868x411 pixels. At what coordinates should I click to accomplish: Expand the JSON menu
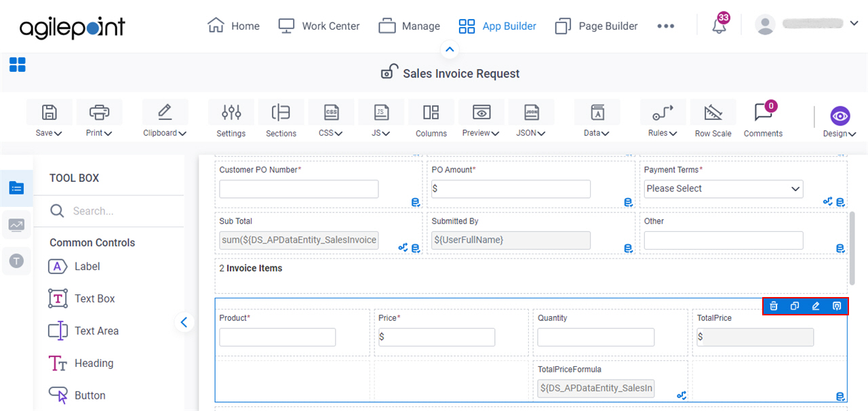pyautogui.click(x=532, y=119)
